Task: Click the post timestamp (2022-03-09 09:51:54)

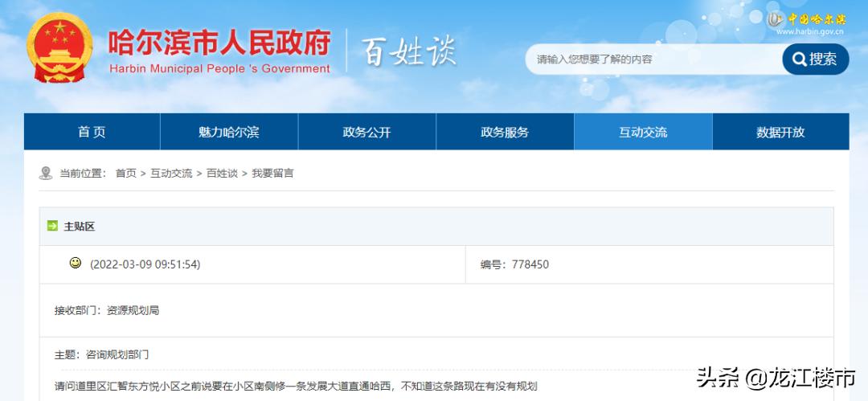Action: coord(145,264)
